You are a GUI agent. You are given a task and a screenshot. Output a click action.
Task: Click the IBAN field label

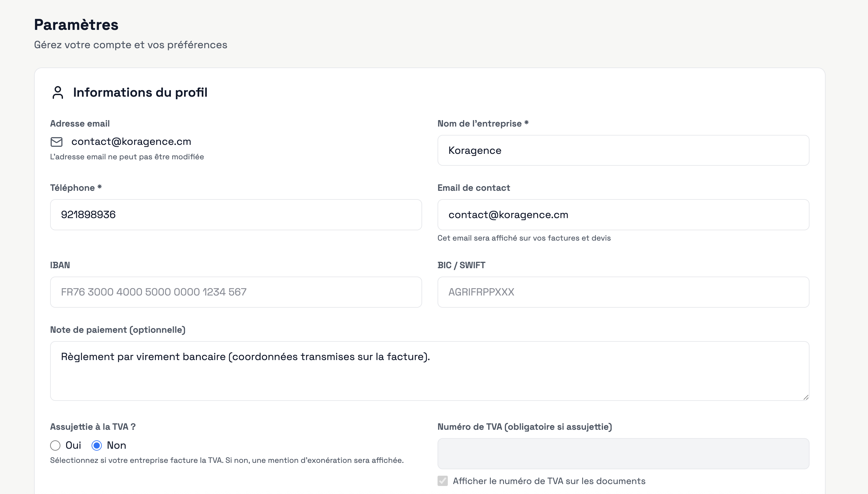pos(60,265)
